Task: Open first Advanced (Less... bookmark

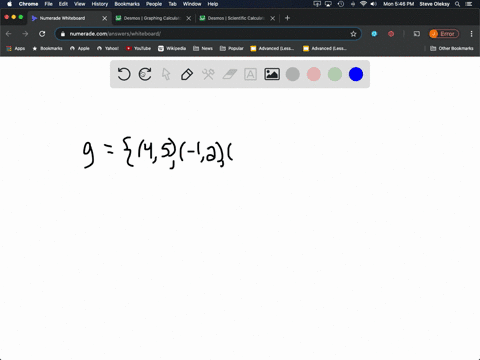Action: pos(272,48)
